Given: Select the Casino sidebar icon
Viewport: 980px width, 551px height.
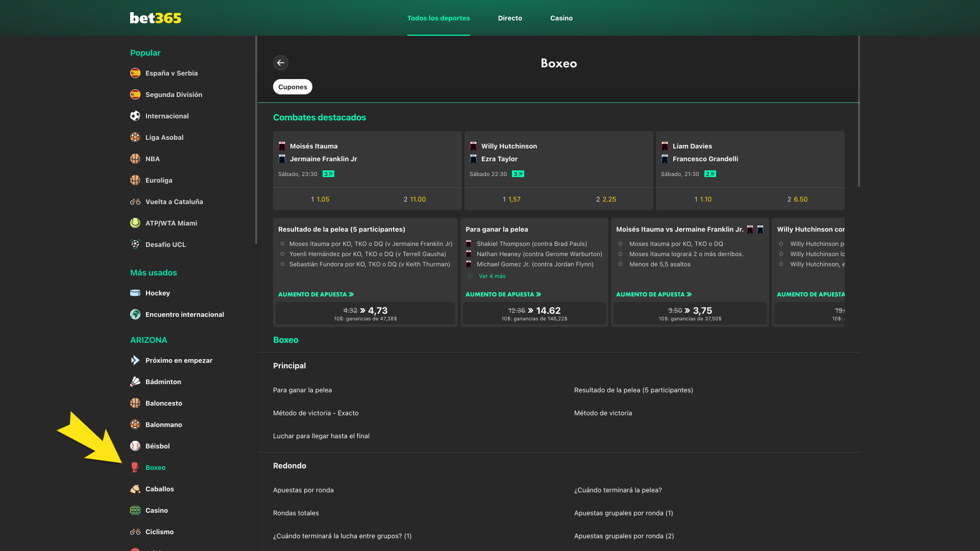Looking at the screenshot, I should [135, 510].
